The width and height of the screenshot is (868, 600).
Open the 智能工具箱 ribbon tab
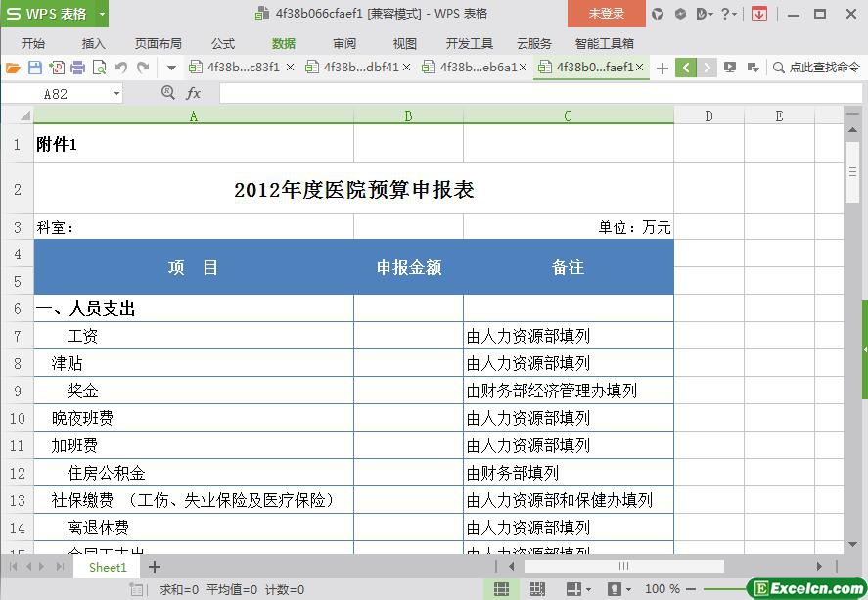point(604,44)
